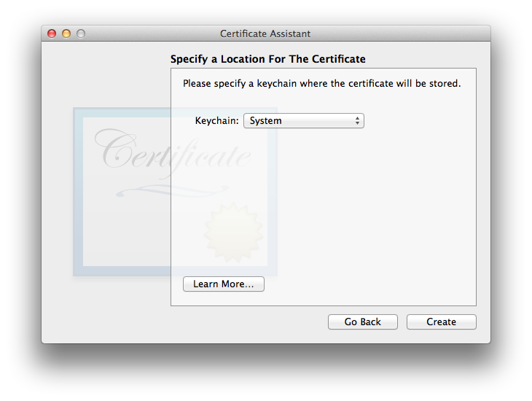Open the Keychain popup menu showing System
Image resolution: width=532 pixels, height=401 pixels.
tap(304, 120)
